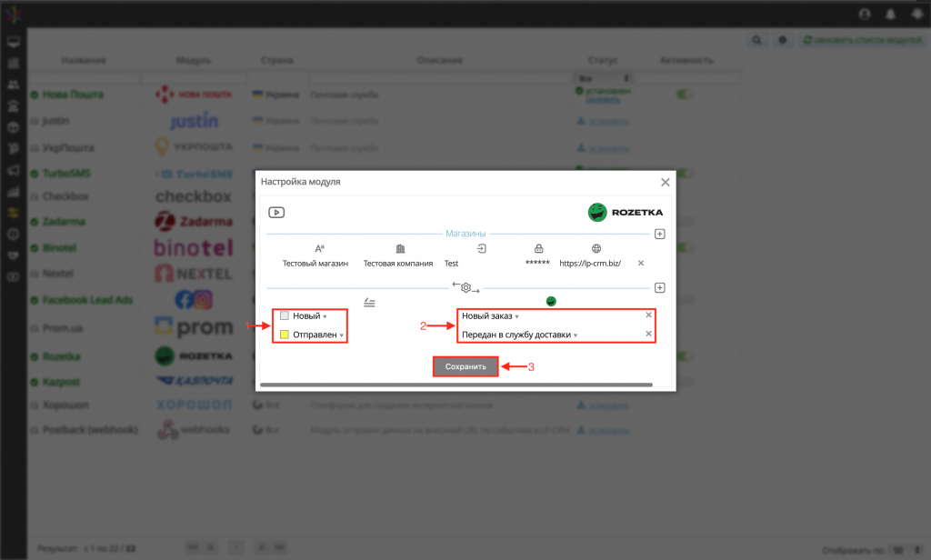Open the user profile icon in top bar
Screen dimensions: 931x560
pos(865,15)
